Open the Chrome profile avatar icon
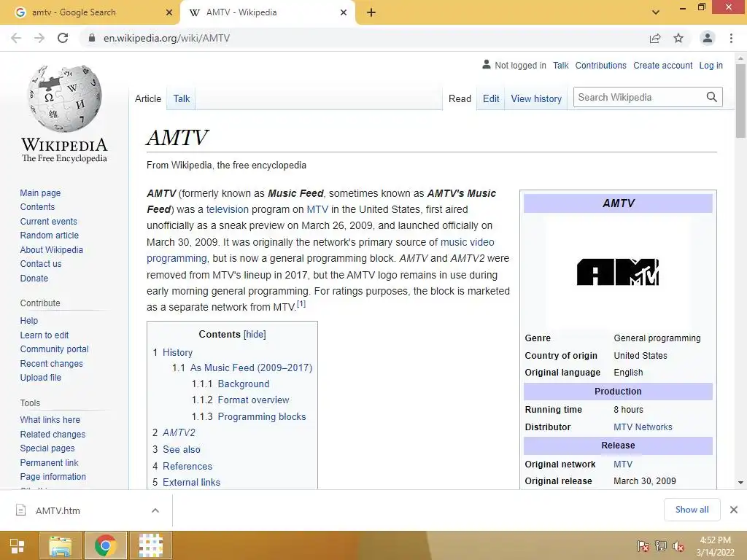Image resolution: width=747 pixels, height=560 pixels. pyautogui.click(x=708, y=38)
